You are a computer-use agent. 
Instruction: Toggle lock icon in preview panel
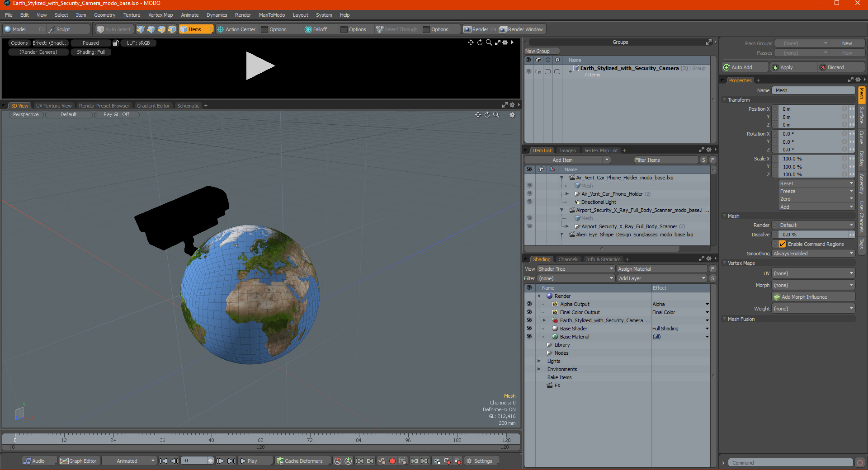116,43
